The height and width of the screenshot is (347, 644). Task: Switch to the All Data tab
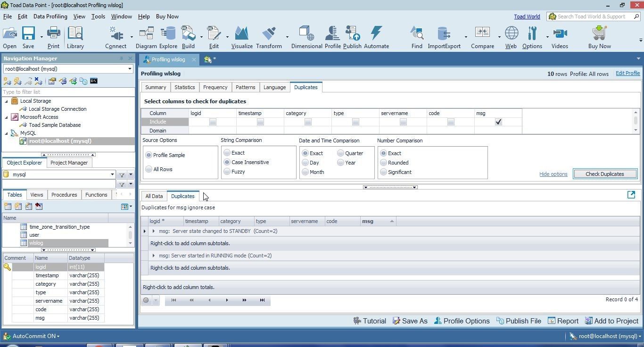coord(154,196)
